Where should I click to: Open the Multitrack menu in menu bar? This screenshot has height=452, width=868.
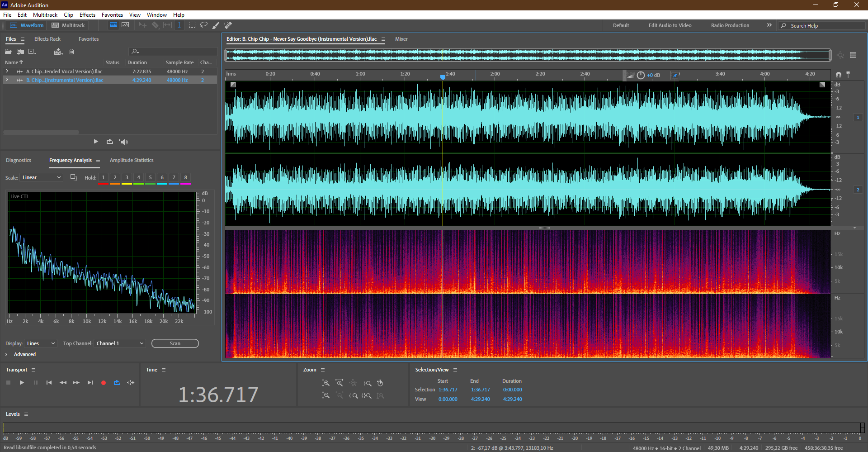(x=45, y=15)
